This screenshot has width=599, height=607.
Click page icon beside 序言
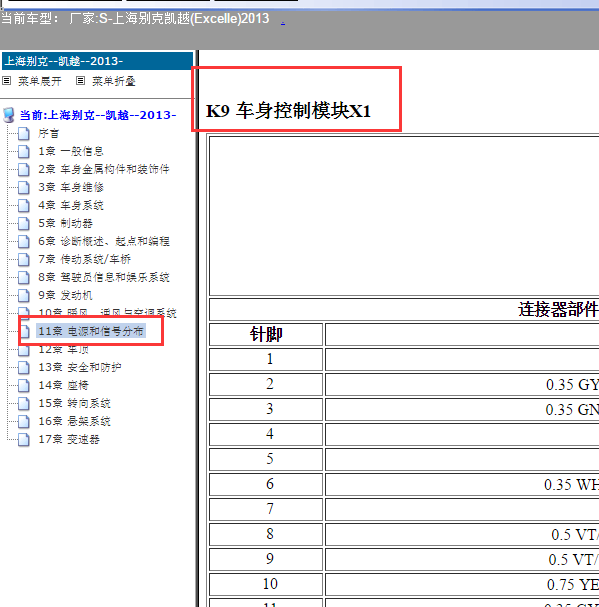tap(24, 134)
